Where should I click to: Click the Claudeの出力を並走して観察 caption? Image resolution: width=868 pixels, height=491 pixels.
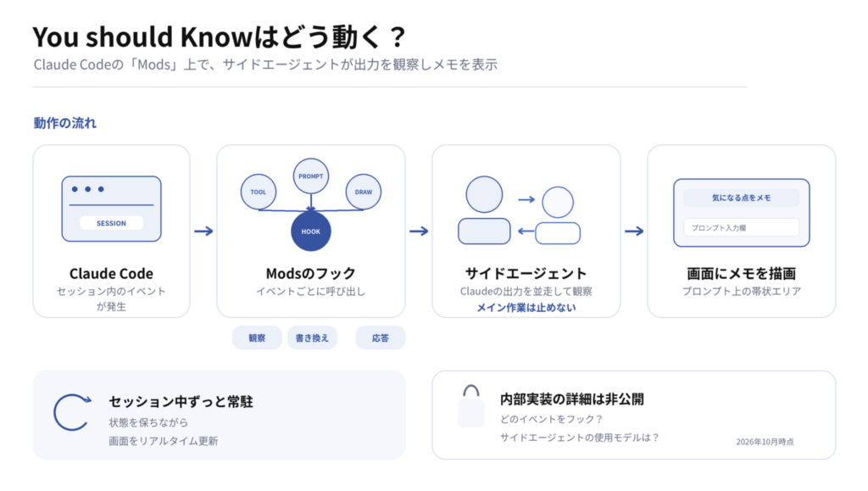(526, 291)
